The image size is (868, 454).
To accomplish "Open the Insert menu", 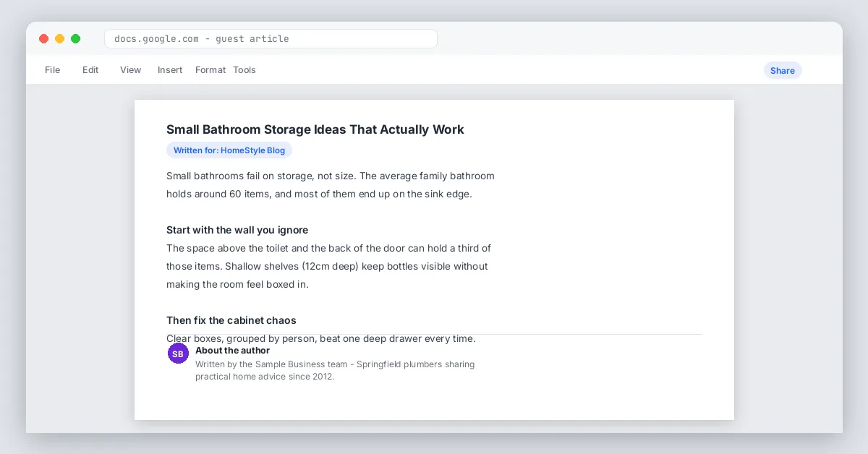I will (x=170, y=70).
